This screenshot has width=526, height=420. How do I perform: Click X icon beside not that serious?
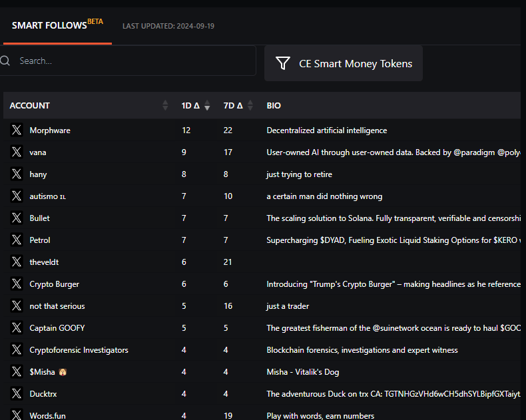[17, 306]
